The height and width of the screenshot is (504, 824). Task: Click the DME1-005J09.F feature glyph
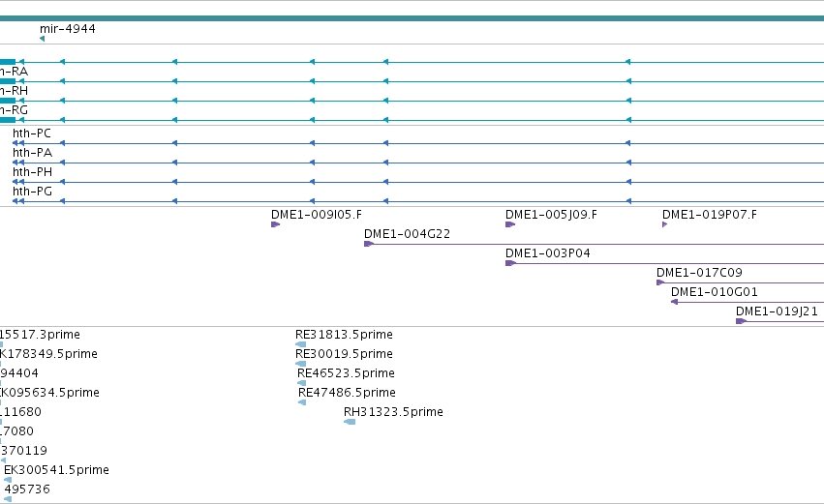tap(509, 224)
